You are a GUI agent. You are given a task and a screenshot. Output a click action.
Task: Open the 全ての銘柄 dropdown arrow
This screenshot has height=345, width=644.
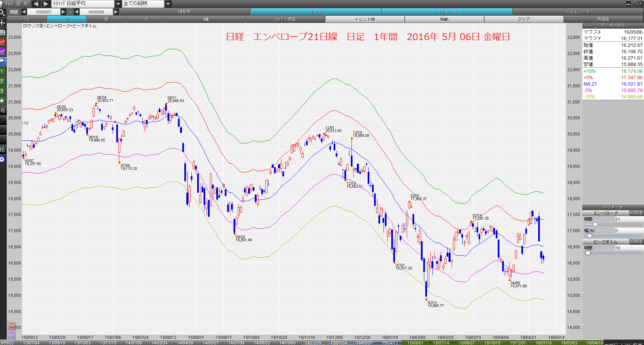tap(168, 4)
